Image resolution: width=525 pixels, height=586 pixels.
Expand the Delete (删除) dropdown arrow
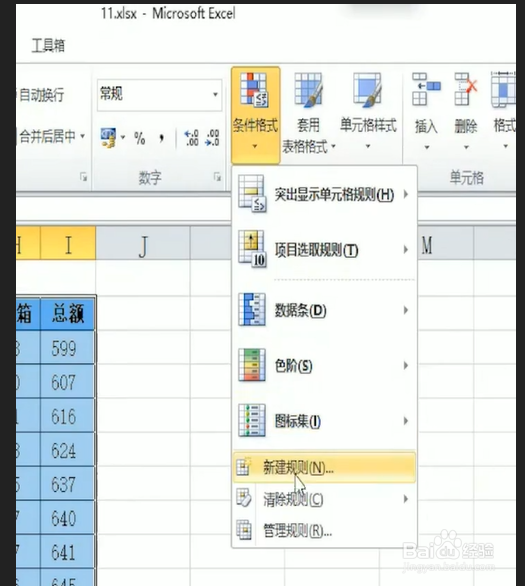click(466, 147)
